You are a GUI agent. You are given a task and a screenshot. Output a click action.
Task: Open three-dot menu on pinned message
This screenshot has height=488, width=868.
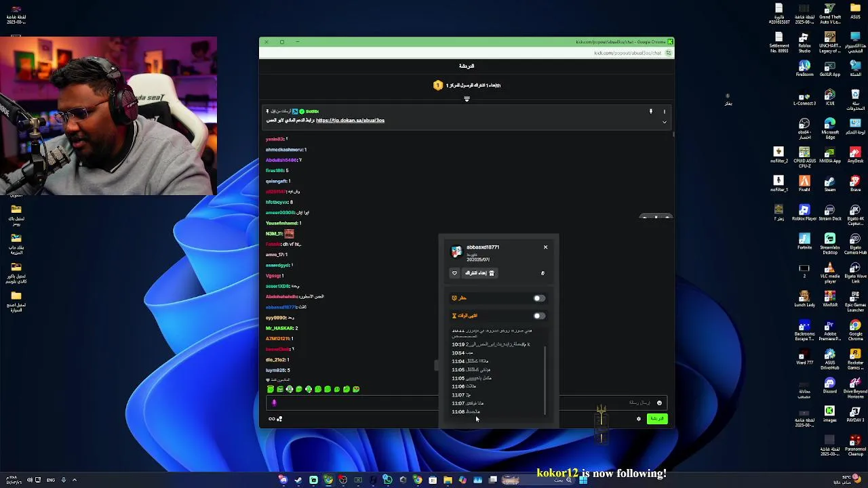[x=665, y=111]
